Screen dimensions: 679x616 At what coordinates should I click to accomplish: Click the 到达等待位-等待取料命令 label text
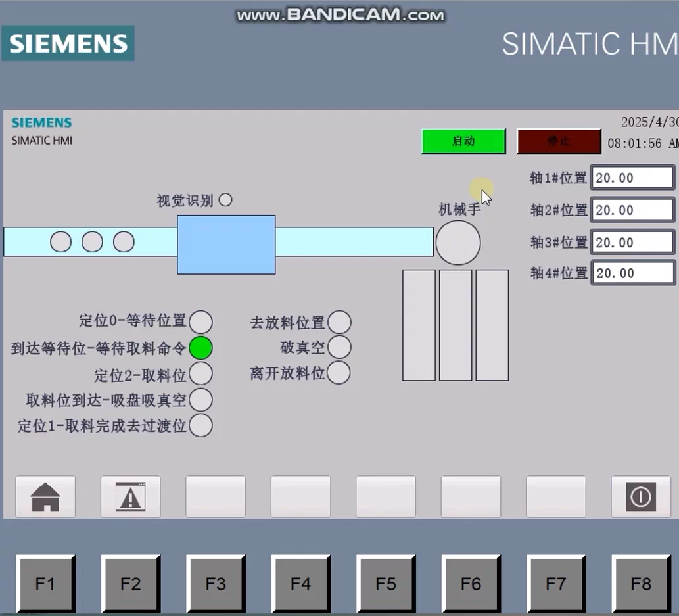click(99, 348)
